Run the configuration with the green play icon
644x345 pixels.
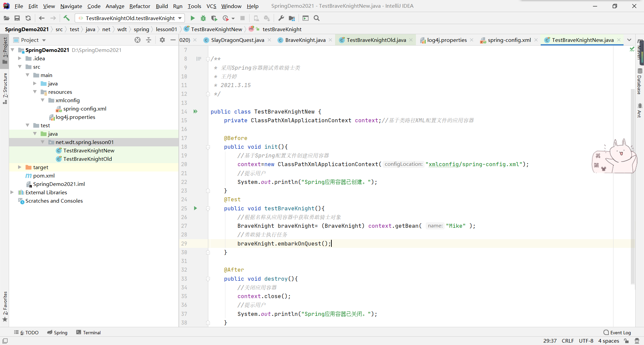(x=193, y=18)
